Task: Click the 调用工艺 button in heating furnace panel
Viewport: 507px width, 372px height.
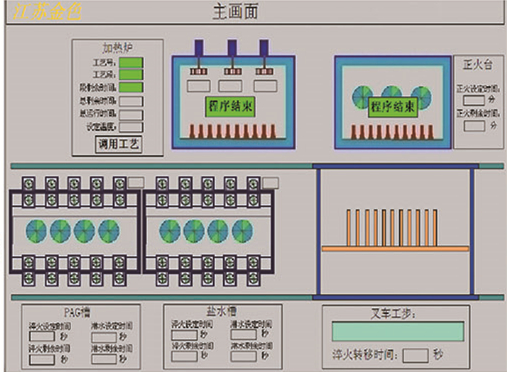Action: pos(119,144)
